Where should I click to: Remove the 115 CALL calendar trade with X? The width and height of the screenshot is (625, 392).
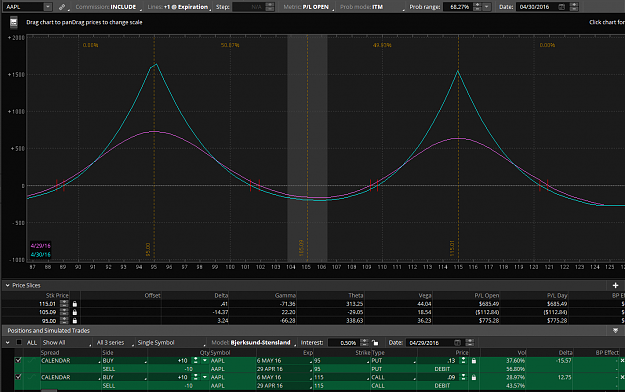pyautogui.click(x=622, y=377)
